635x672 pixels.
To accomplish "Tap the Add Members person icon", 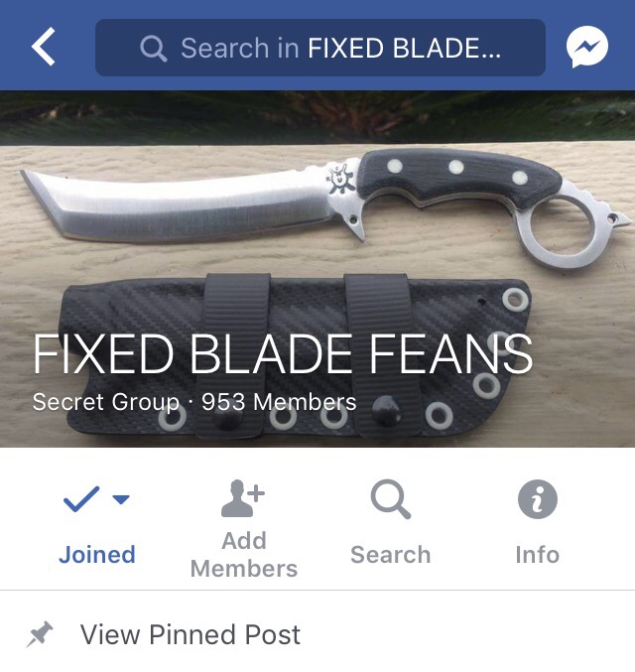I will pos(242,497).
